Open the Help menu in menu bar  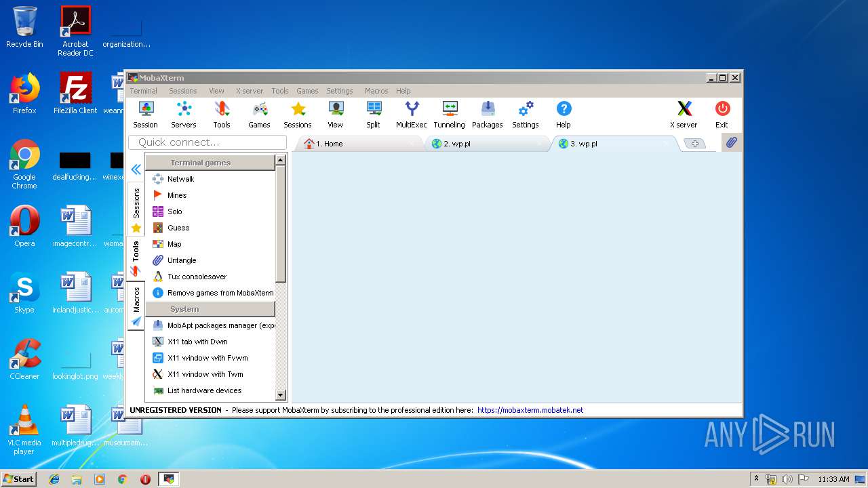tap(403, 91)
